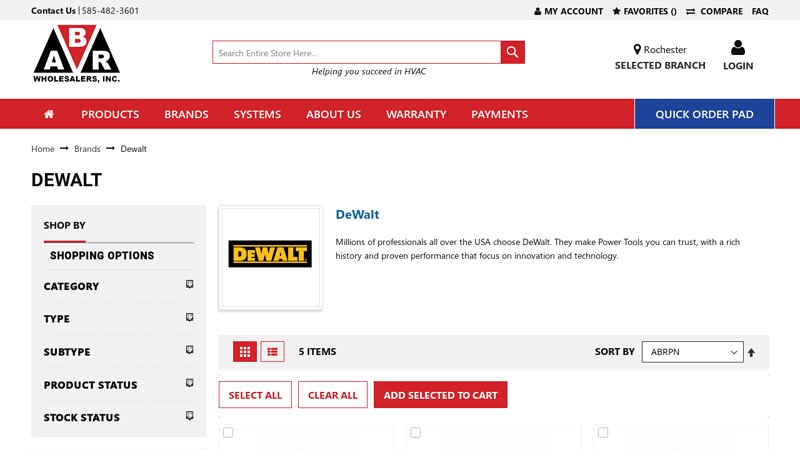Screen dimensions: 800x450
Task: Click Selected Branch text
Action: 660,66
